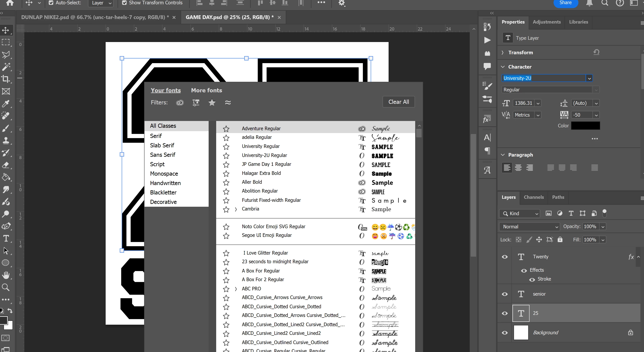The image size is (644, 352).
Task: Filter fonts by favorites star
Action: pos(212,103)
